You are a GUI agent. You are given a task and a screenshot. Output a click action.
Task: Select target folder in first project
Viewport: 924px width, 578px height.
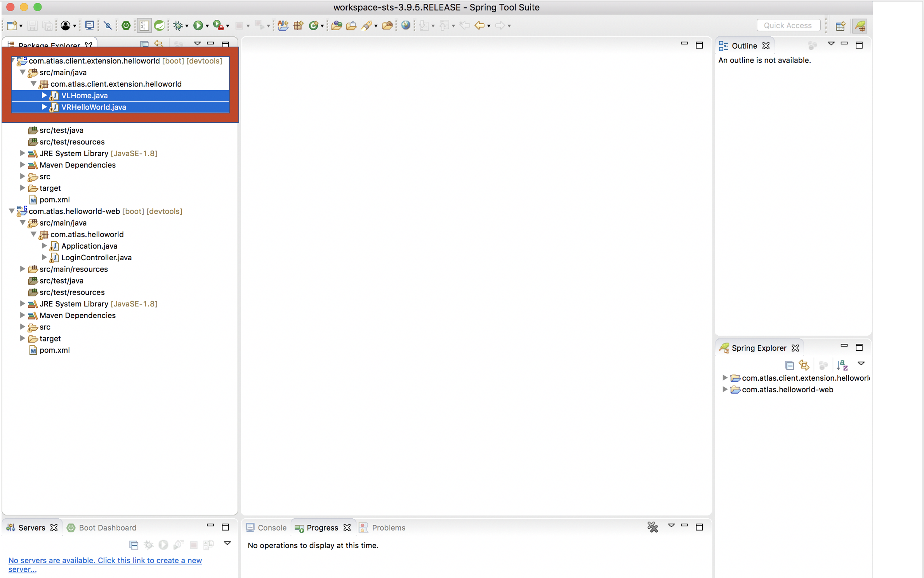(x=50, y=188)
